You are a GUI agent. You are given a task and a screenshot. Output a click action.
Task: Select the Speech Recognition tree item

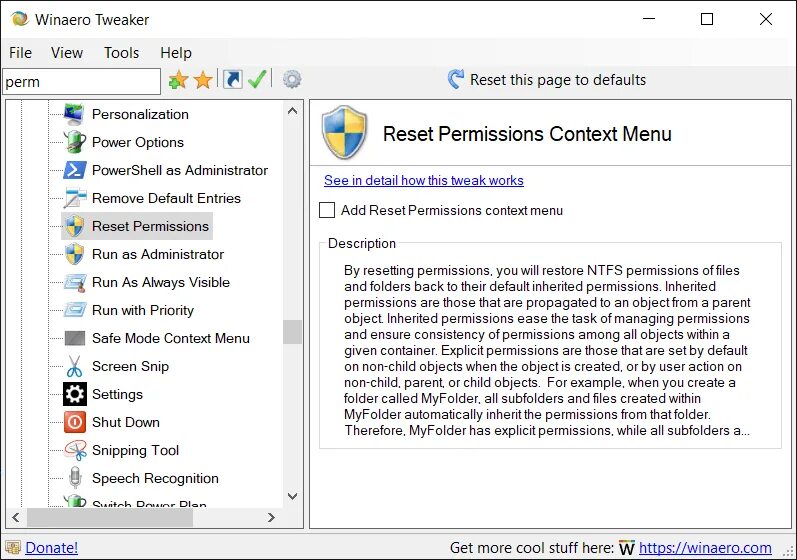coord(155,478)
